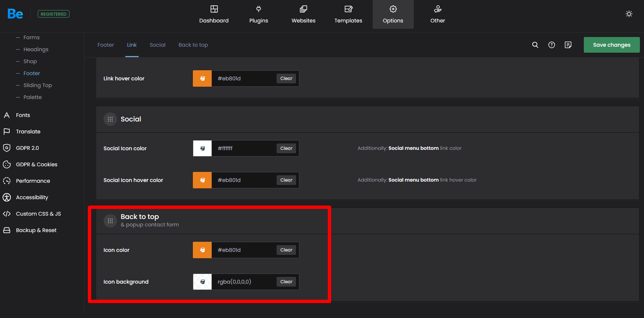Click the search magnifier icon
Viewport: 644px width, 318px height.
click(535, 45)
